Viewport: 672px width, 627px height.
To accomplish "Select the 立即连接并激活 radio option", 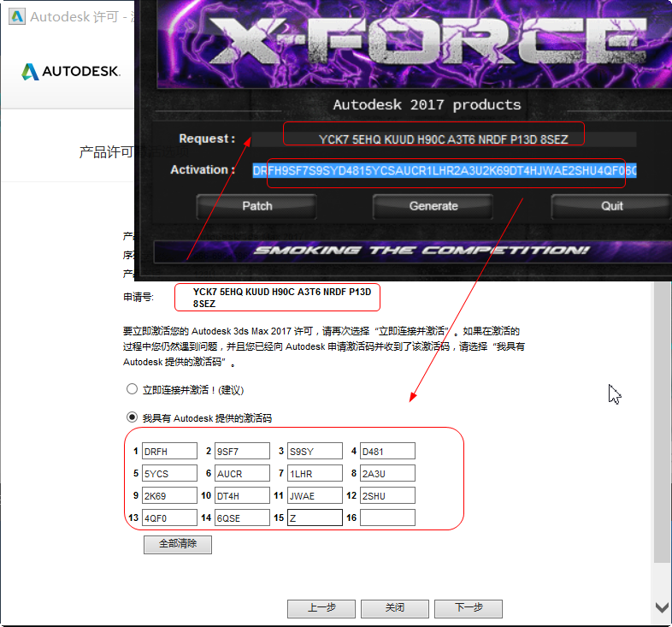I will [132, 389].
